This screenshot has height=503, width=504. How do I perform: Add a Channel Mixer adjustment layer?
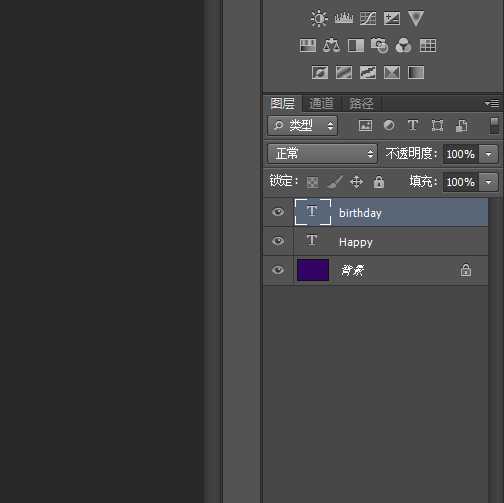[404, 45]
